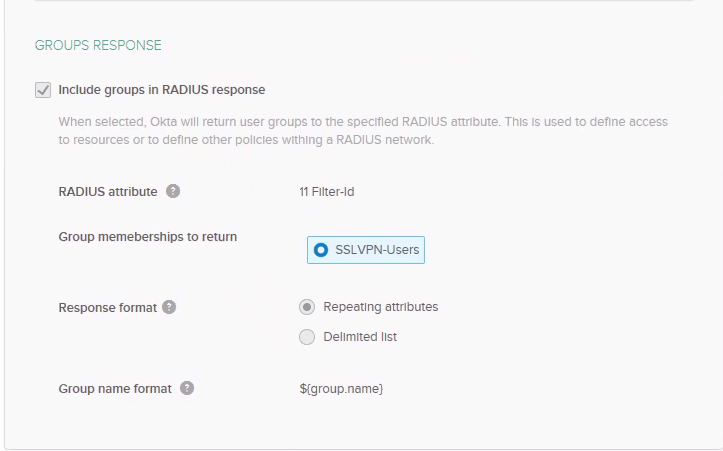
Task: Click the RADIUS attribute help icon
Action: pyautogui.click(x=173, y=191)
